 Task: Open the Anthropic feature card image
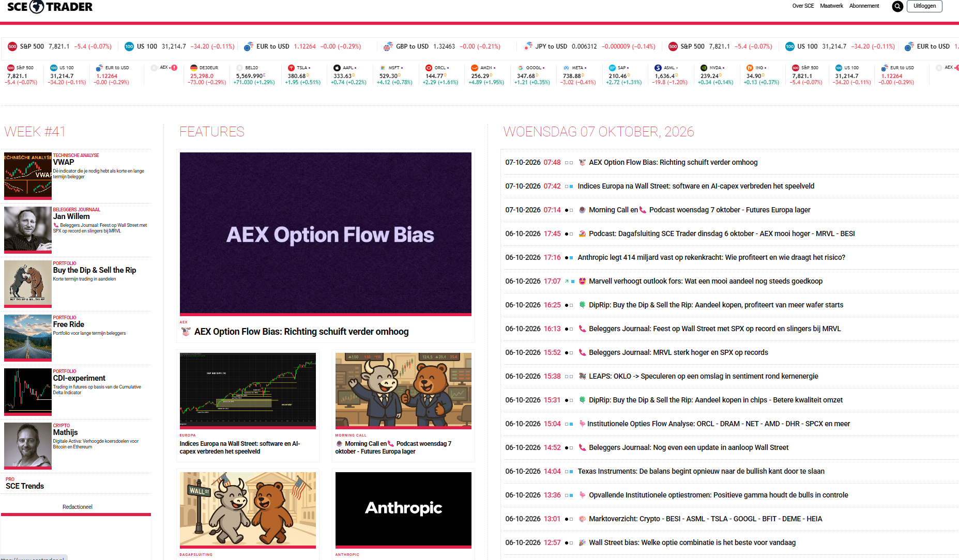click(403, 509)
